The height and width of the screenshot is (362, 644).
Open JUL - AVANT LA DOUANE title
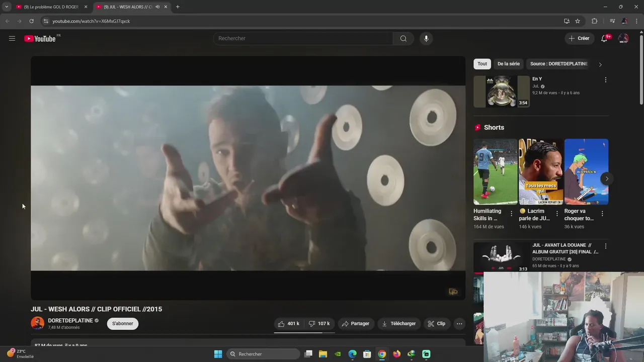[565, 248]
